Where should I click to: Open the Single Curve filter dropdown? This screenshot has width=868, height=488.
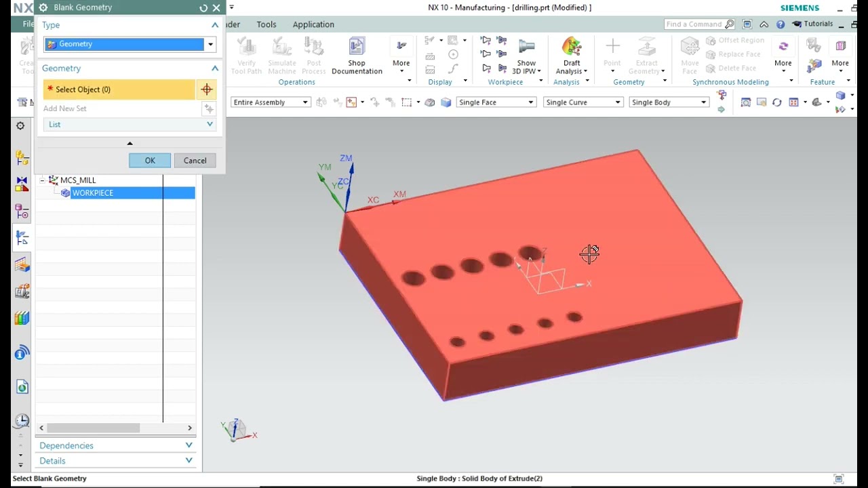click(583, 102)
